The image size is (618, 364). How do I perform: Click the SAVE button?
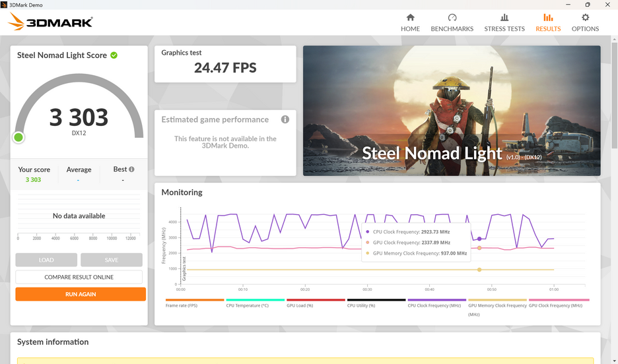click(112, 260)
